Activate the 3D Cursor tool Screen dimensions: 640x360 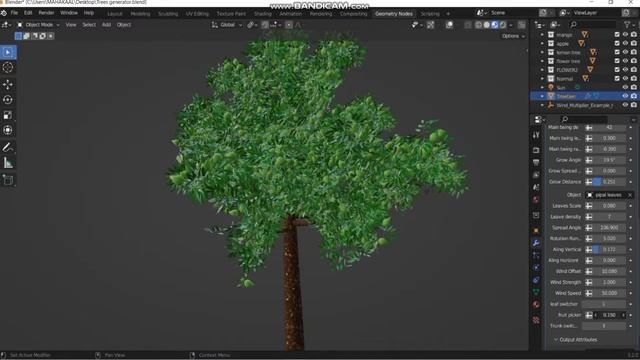click(8, 67)
